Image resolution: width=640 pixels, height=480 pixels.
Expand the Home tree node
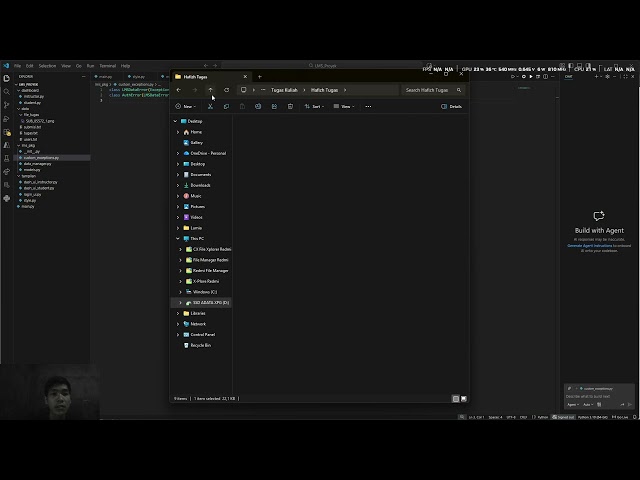pyautogui.click(x=178, y=132)
